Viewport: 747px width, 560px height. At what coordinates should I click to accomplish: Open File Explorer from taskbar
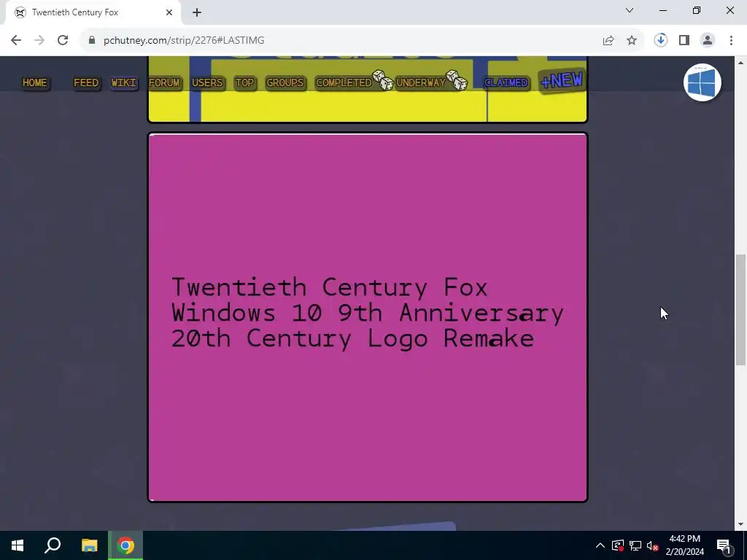click(x=89, y=545)
